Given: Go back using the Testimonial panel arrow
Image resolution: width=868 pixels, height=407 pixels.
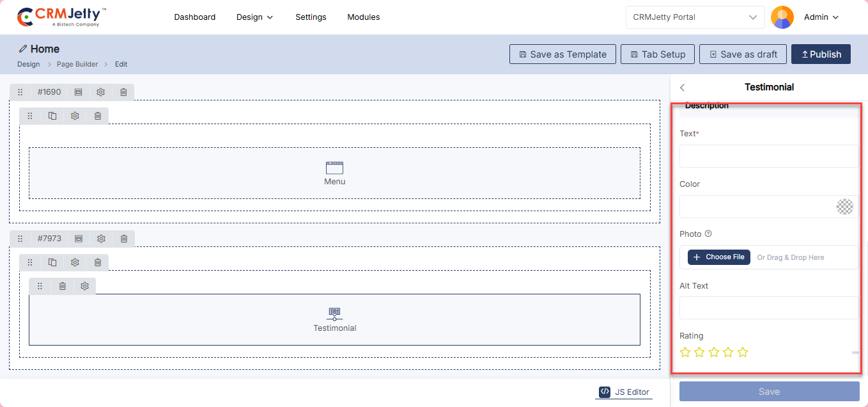Looking at the screenshot, I should (683, 88).
